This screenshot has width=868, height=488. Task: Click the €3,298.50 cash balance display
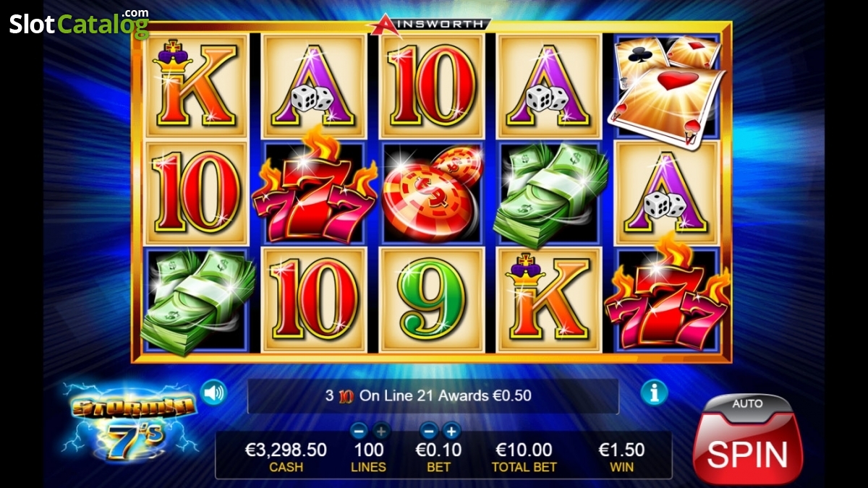point(286,457)
